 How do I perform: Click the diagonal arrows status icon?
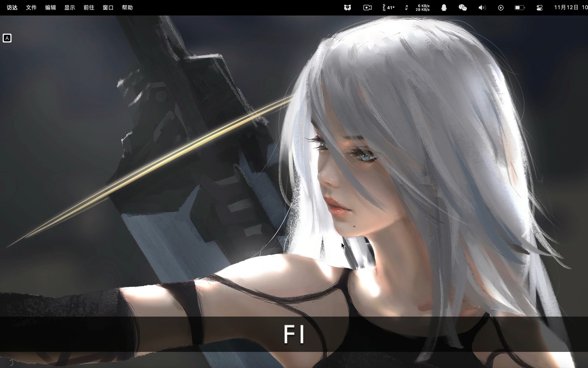(x=407, y=7)
